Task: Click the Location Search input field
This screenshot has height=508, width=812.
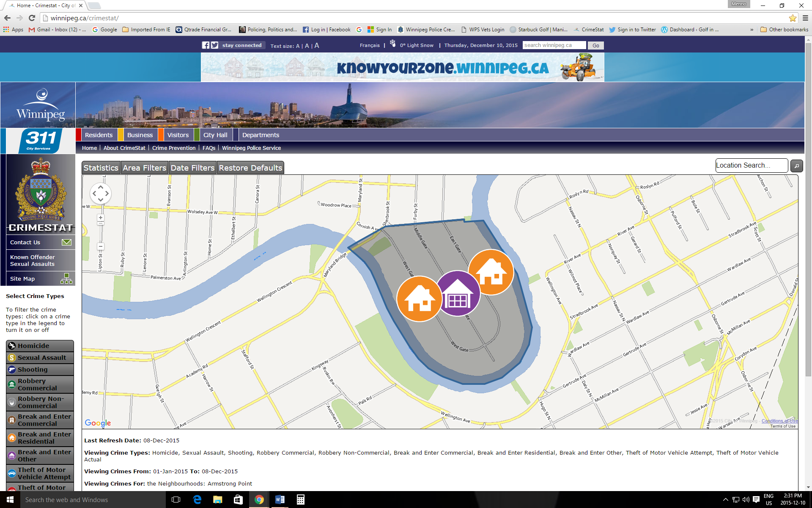Action: point(751,166)
